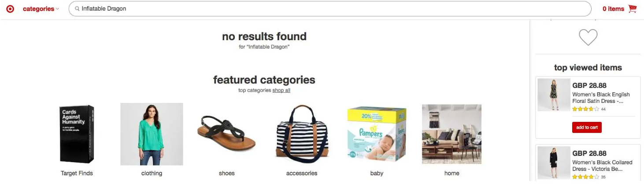
Task: Open the Women's Black English Floral Dress title
Action: click(601, 98)
